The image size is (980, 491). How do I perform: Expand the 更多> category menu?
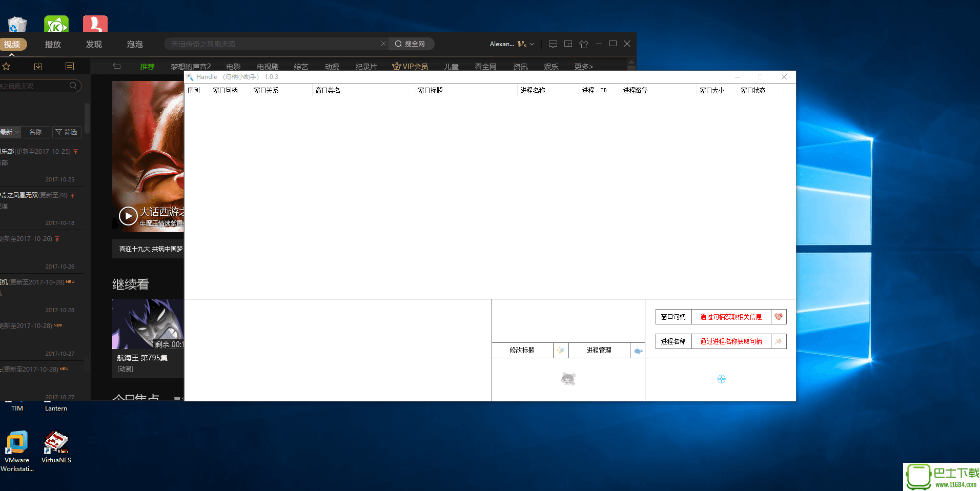click(583, 67)
